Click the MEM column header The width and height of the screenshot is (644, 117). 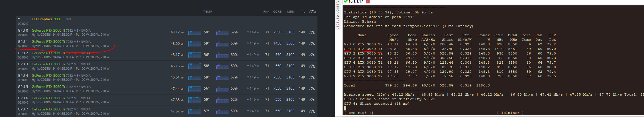coord(291,12)
